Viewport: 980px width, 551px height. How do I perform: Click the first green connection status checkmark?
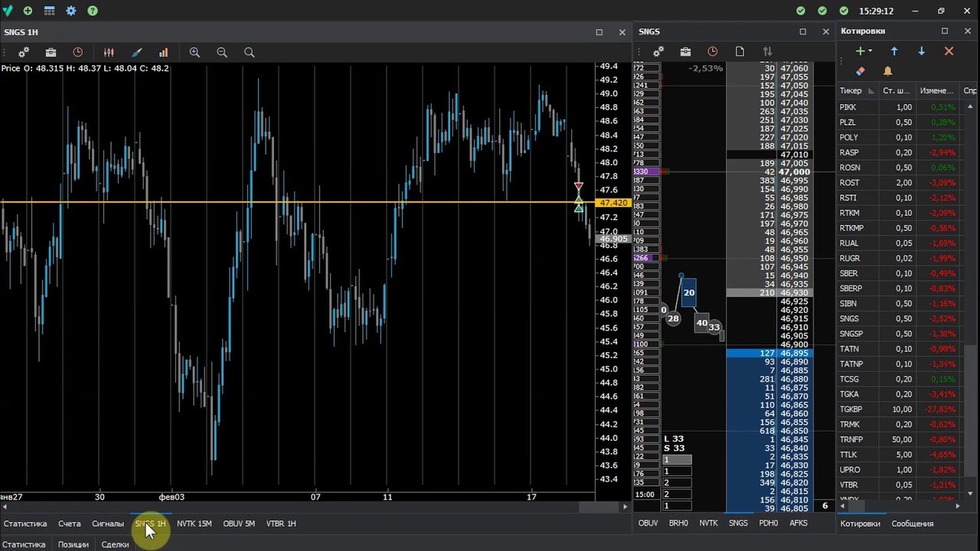click(801, 11)
